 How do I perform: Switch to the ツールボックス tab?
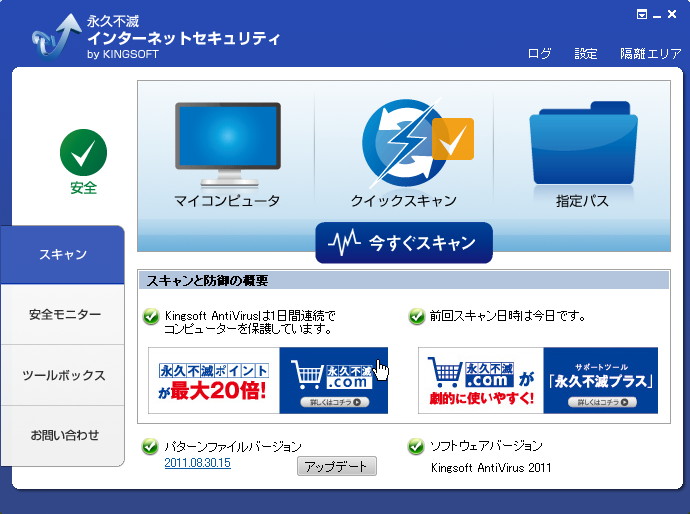pyautogui.click(x=62, y=375)
